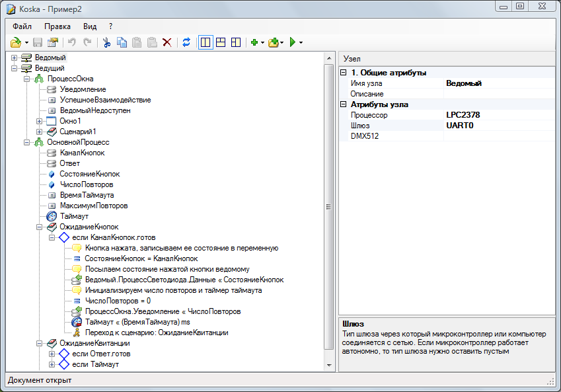Expand the Ведомый node
Screen dimensions: 561x392
[14, 58]
